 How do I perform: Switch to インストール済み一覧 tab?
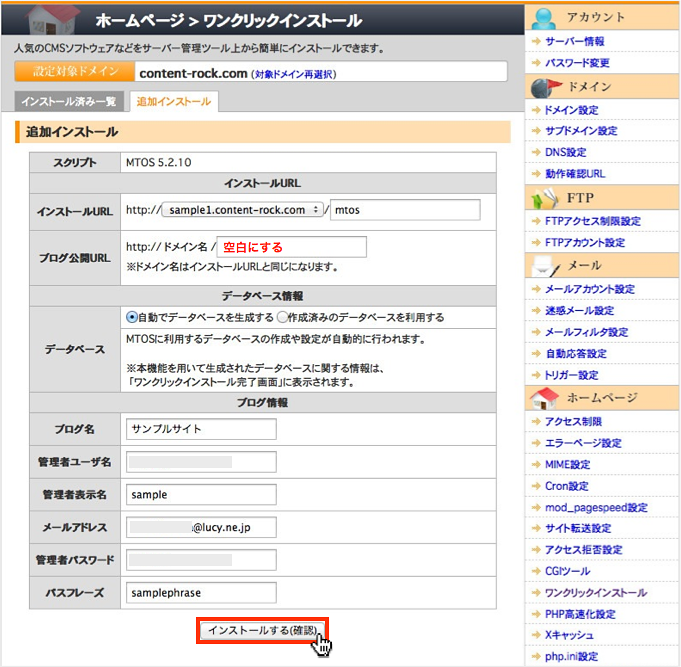(x=69, y=102)
